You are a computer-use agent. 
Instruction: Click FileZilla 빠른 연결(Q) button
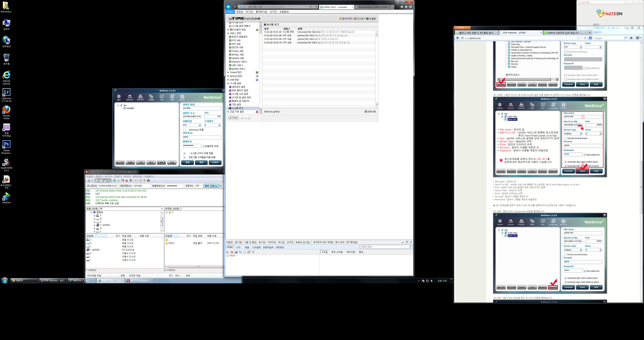pyautogui.click(x=211, y=186)
